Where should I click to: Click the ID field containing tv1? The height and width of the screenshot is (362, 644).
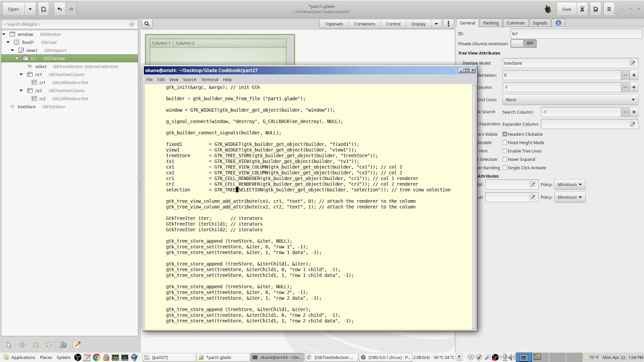pyautogui.click(x=576, y=34)
